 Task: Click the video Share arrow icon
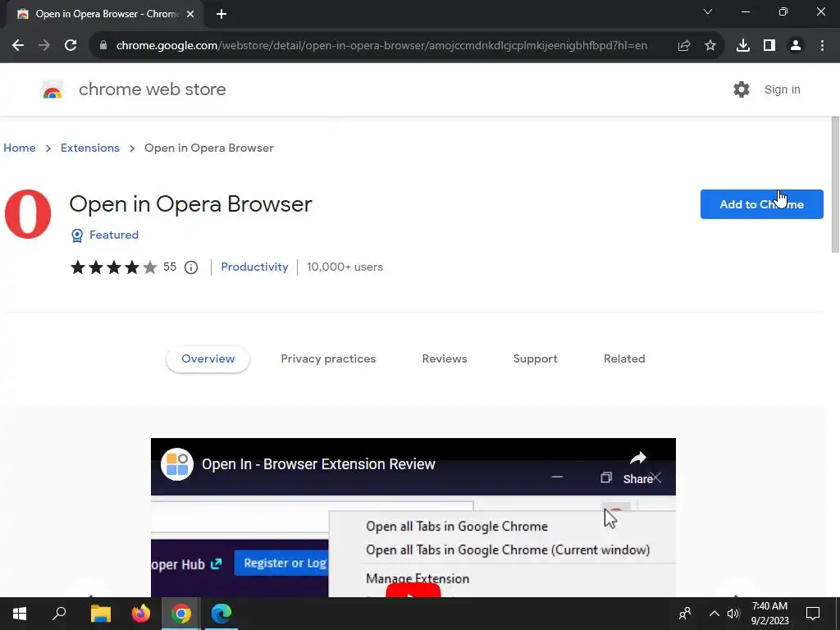(637, 458)
